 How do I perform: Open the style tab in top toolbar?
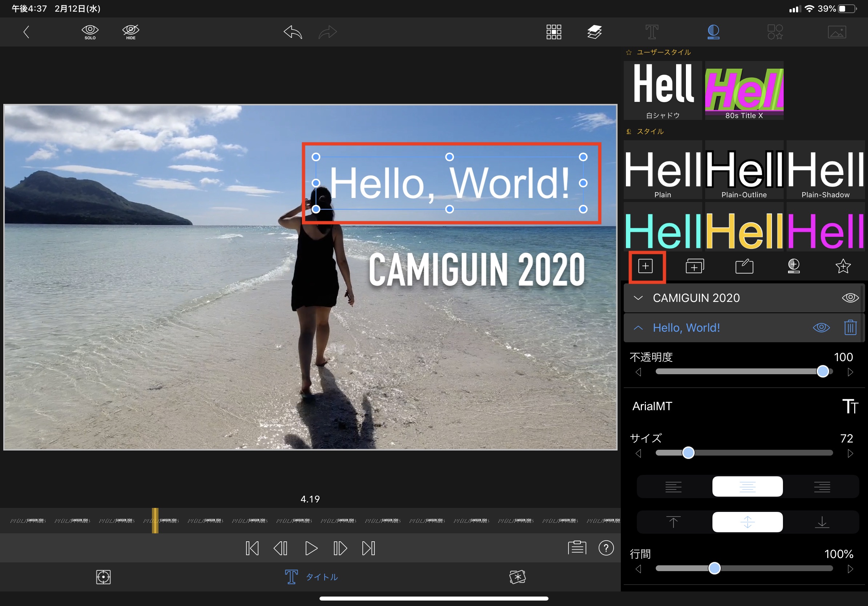click(x=713, y=32)
